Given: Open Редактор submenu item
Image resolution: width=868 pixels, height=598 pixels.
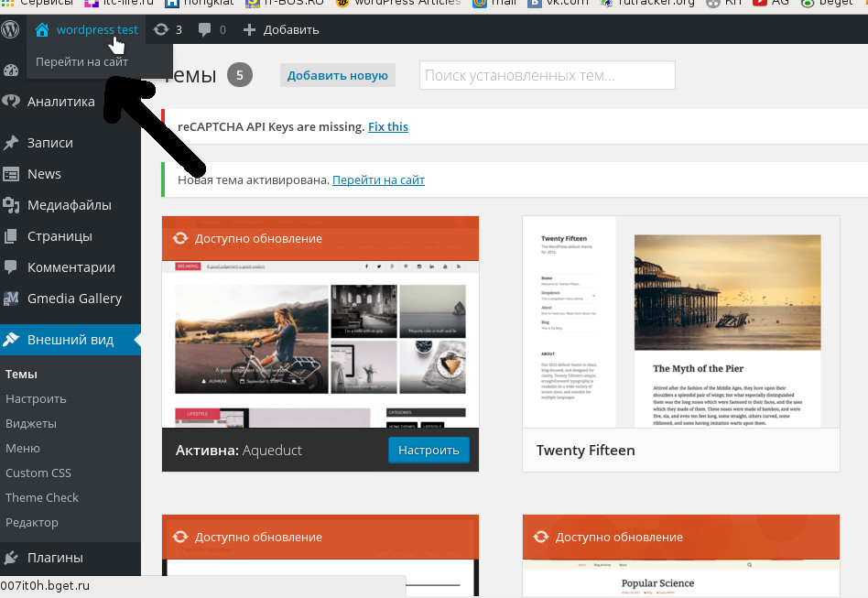Looking at the screenshot, I should 31,522.
